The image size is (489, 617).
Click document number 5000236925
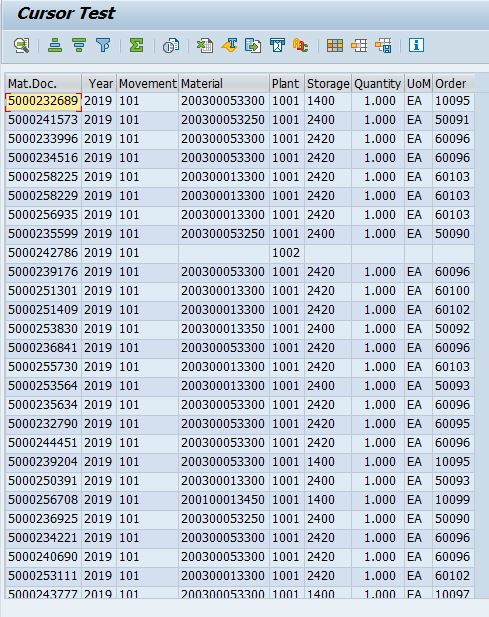point(43,519)
